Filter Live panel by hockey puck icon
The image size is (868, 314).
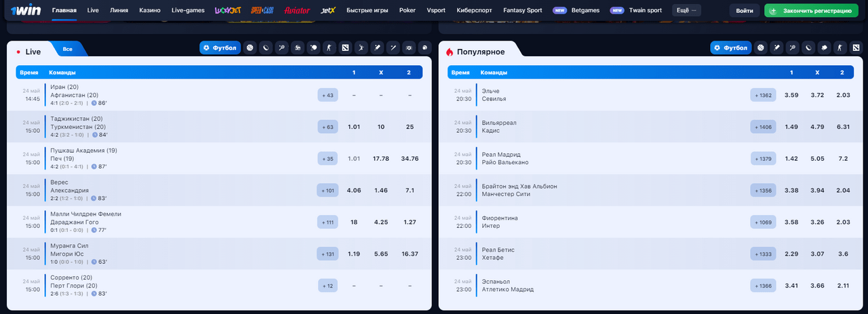(x=266, y=48)
